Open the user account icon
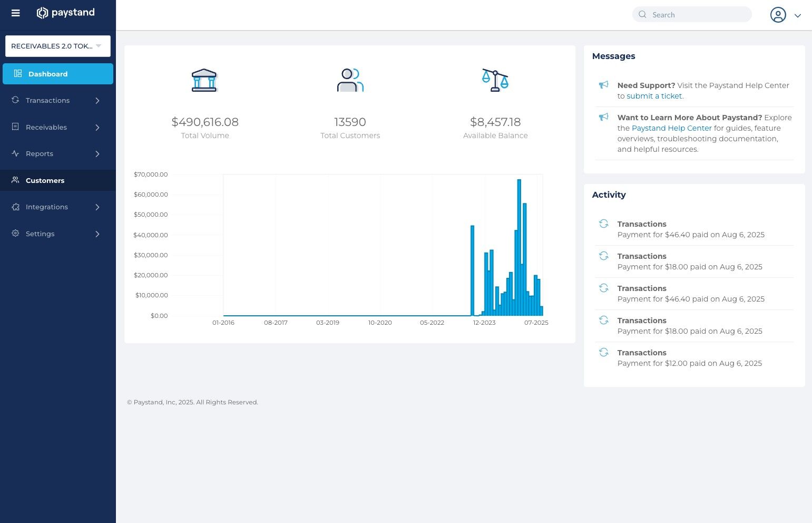 click(x=778, y=15)
